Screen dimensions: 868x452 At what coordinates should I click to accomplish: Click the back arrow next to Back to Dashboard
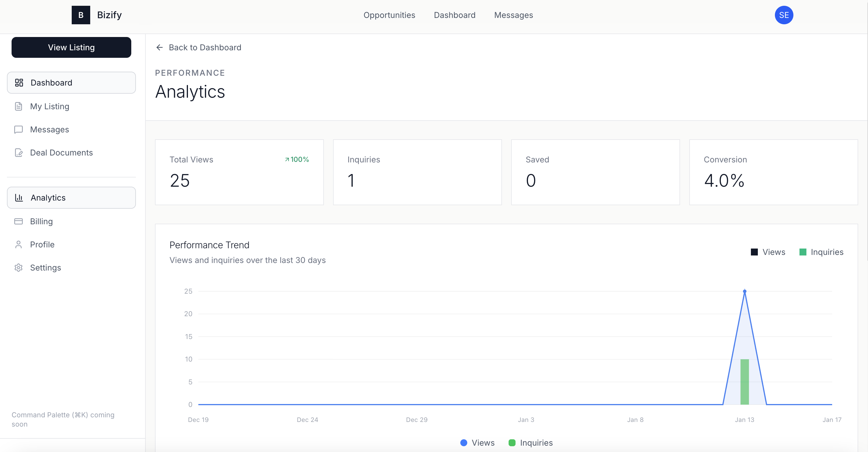pos(159,47)
